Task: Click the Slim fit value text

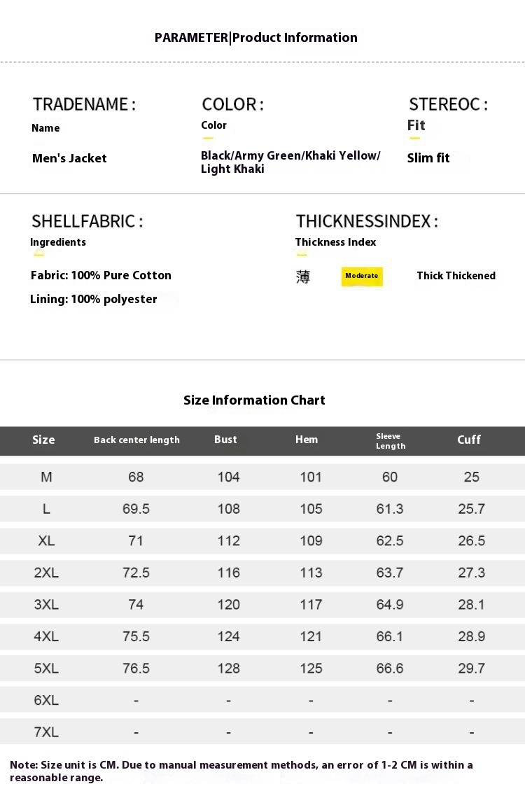Action: pyautogui.click(x=428, y=158)
